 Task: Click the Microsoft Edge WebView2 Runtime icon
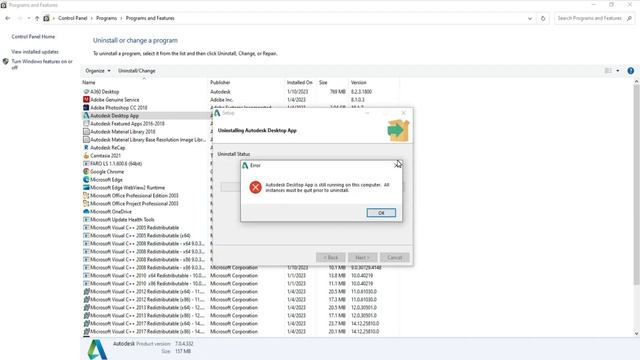click(x=86, y=188)
